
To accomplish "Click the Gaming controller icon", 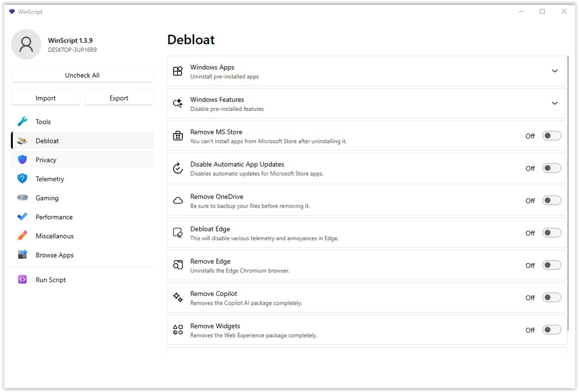I will pos(22,197).
